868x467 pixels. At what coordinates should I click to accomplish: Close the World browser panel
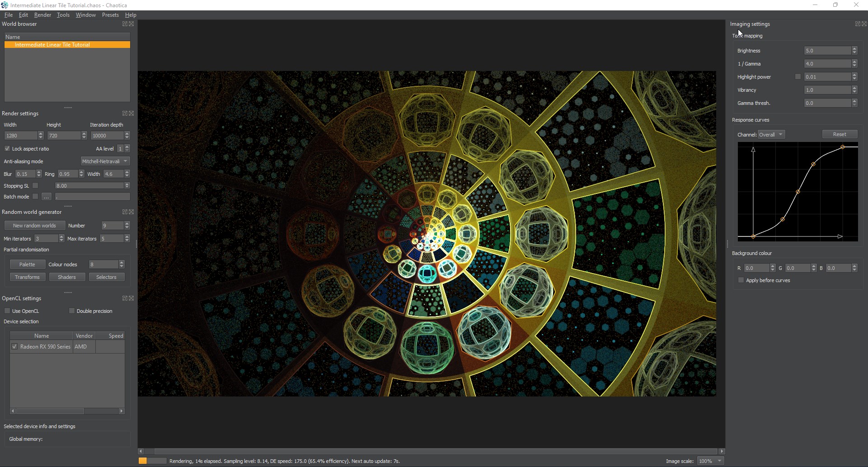[131, 24]
